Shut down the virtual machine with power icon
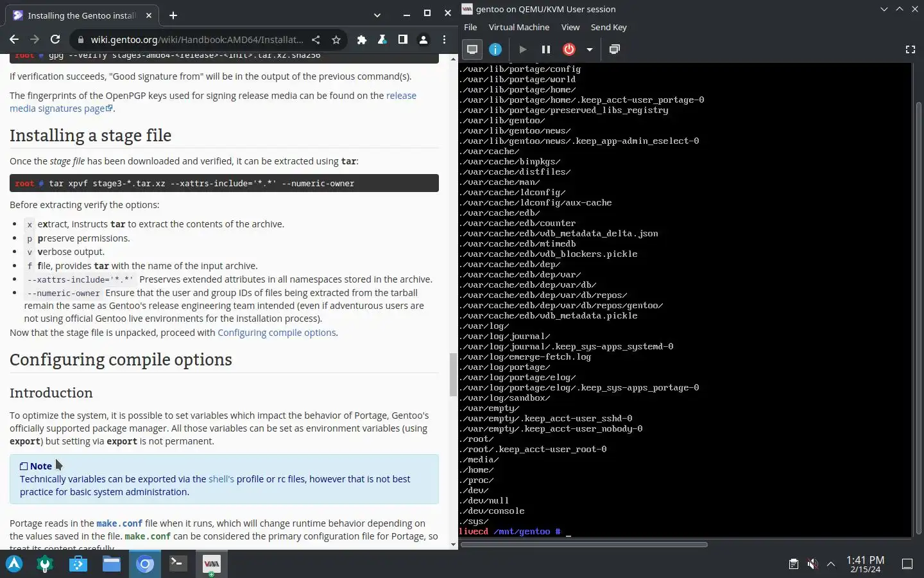 coord(569,49)
